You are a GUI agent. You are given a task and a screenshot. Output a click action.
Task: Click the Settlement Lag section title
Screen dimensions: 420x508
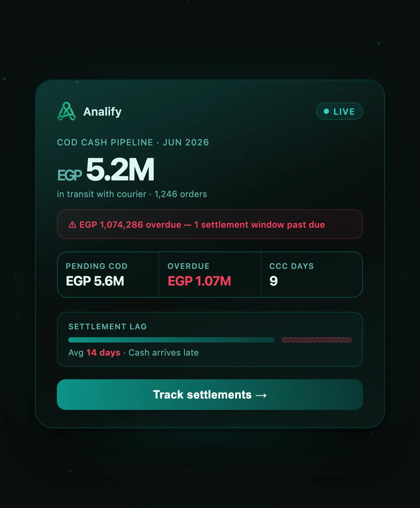tap(108, 327)
